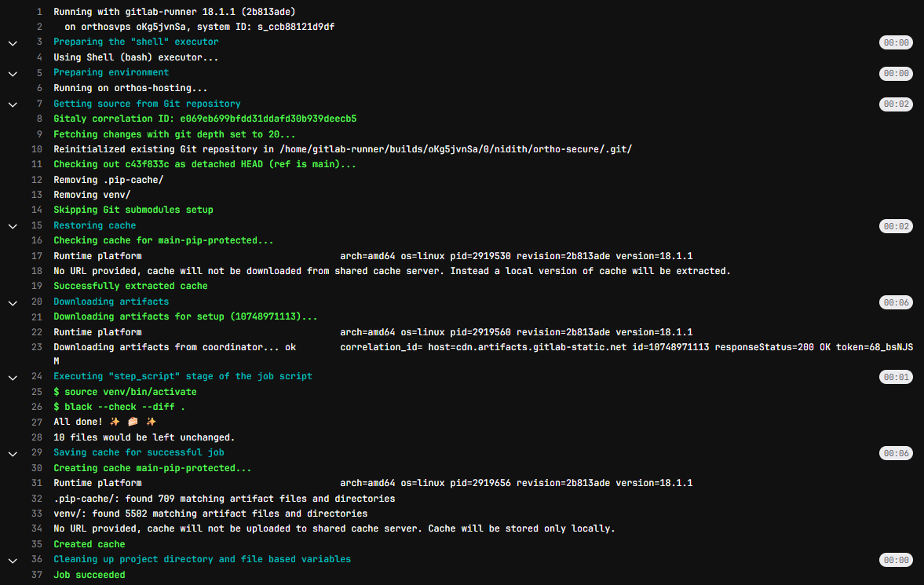924x585 pixels.
Task: Click the "All done!" output line
Action: (x=105, y=422)
